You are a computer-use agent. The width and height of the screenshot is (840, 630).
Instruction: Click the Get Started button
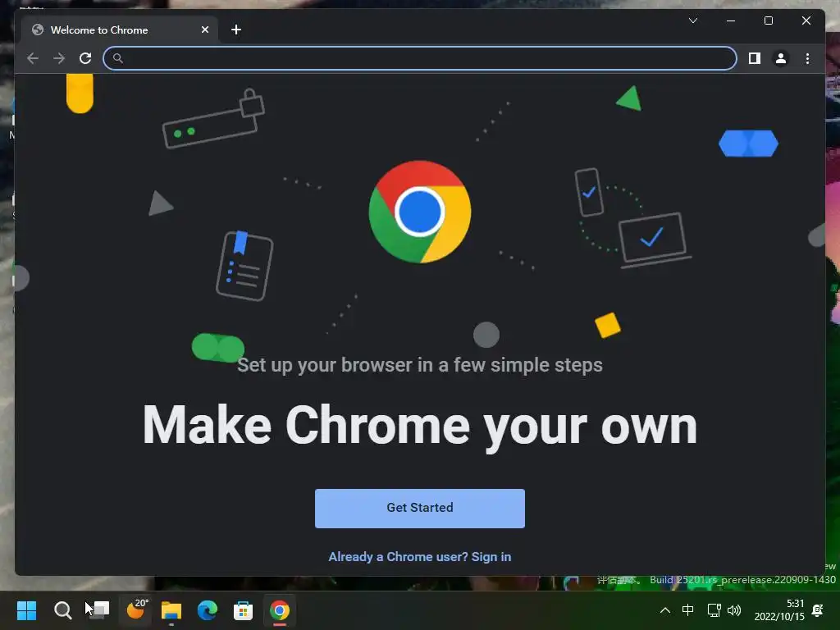(420, 509)
